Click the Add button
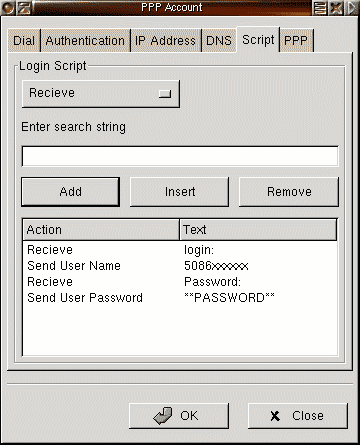This screenshot has height=445, width=360. tap(70, 192)
